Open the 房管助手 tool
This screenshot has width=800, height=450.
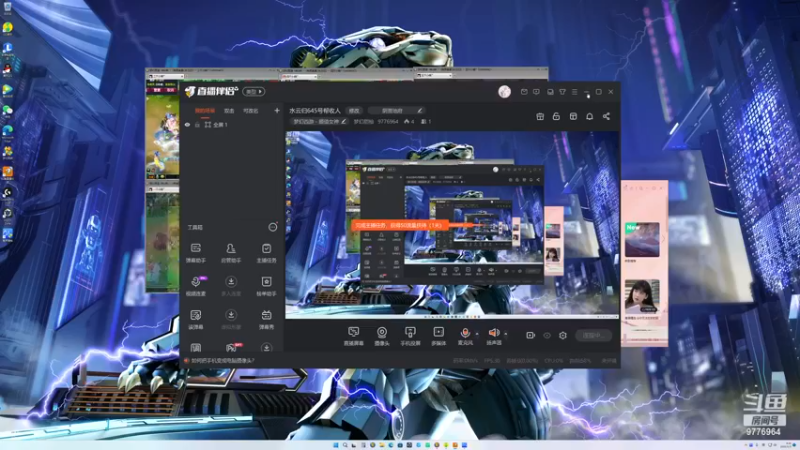231,253
